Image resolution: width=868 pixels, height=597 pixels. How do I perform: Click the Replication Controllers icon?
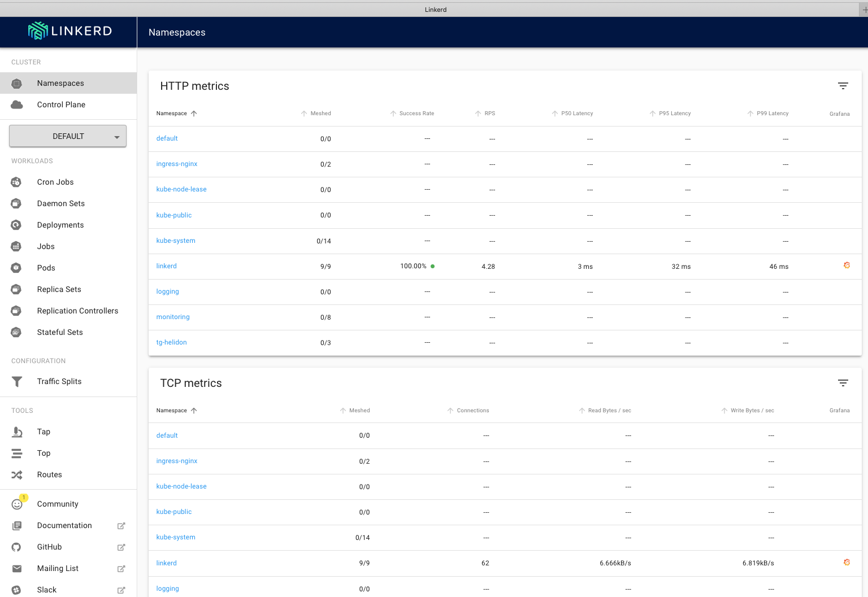pyautogui.click(x=16, y=311)
